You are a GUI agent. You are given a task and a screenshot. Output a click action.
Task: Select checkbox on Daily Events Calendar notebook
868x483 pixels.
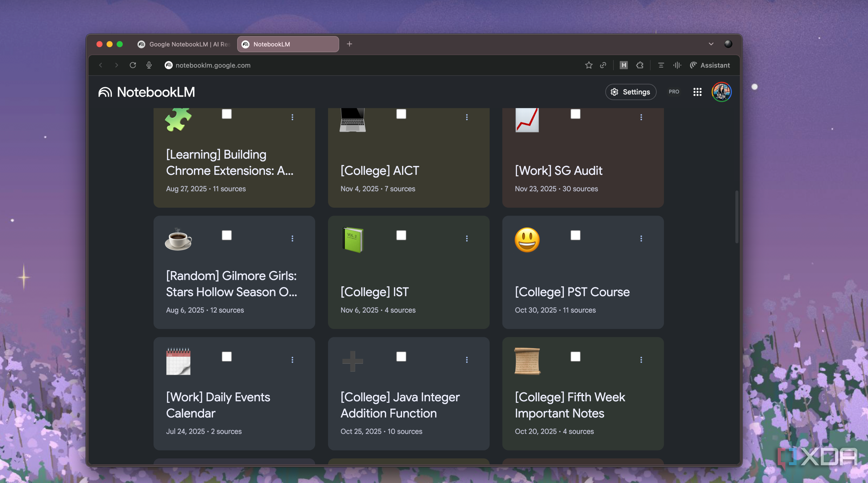tap(227, 356)
